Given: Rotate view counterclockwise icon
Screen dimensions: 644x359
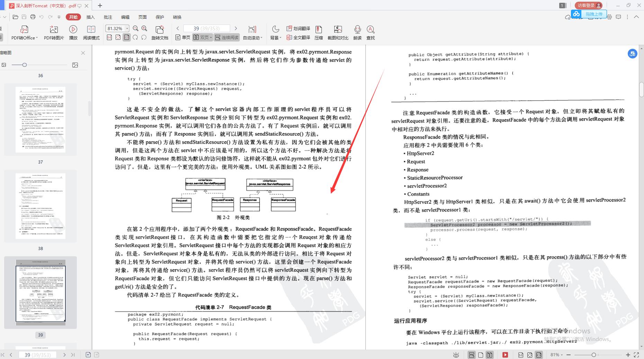Looking at the screenshot, I should [x=144, y=37].
